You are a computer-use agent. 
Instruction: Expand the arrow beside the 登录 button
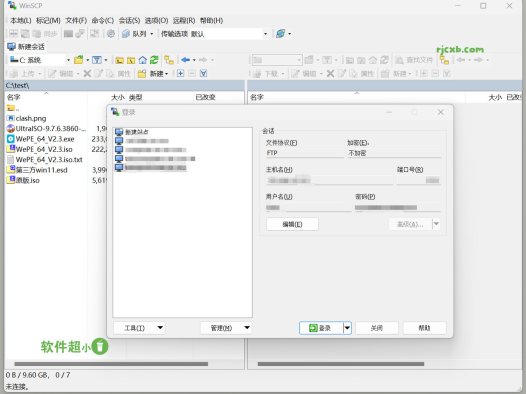point(347,328)
